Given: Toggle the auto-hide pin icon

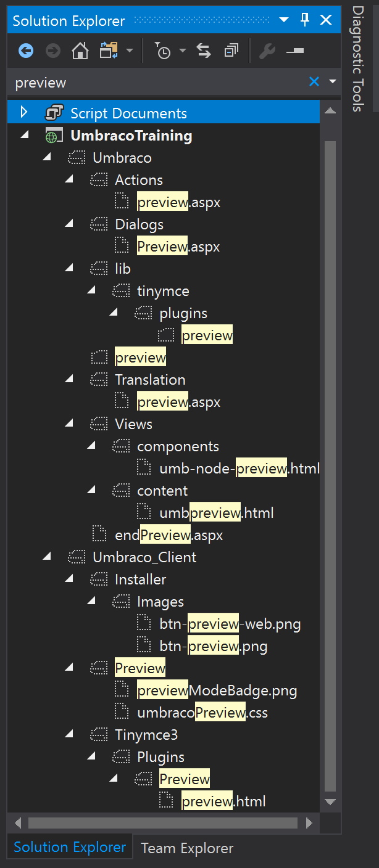Looking at the screenshot, I should [x=305, y=20].
